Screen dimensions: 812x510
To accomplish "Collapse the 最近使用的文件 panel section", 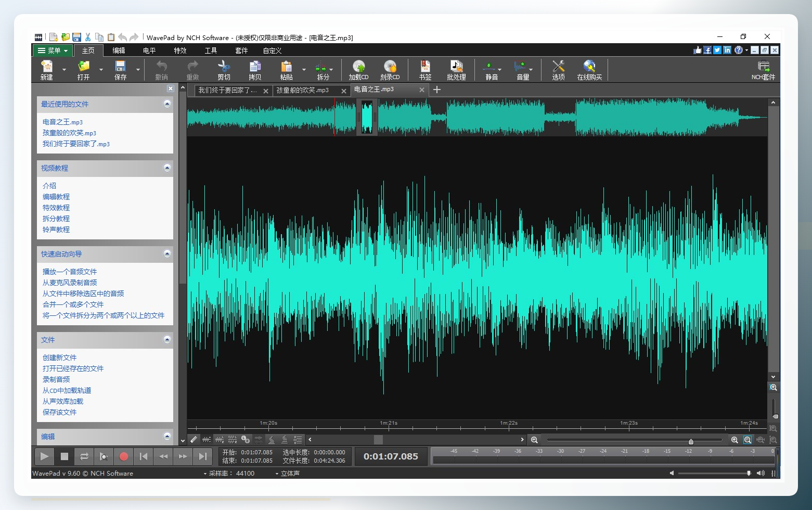I will click(167, 104).
